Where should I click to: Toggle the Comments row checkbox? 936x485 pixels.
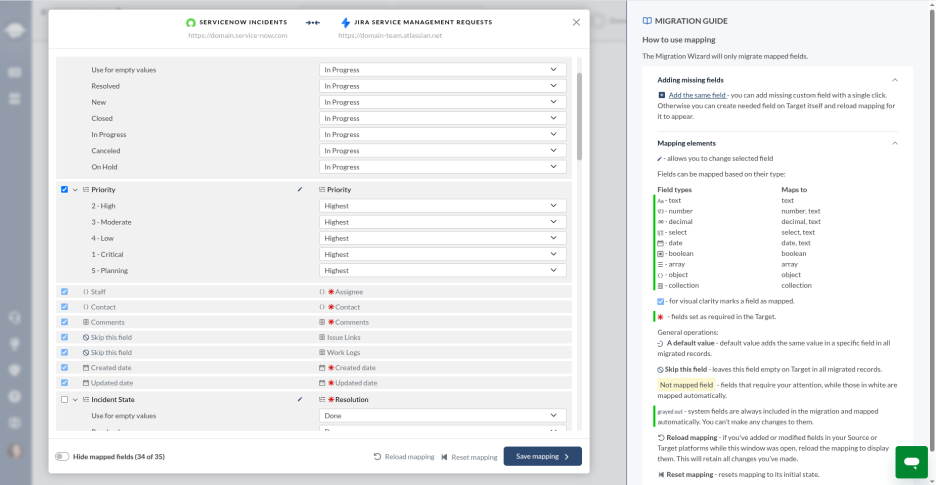pyautogui.click(x=64, y=322)
